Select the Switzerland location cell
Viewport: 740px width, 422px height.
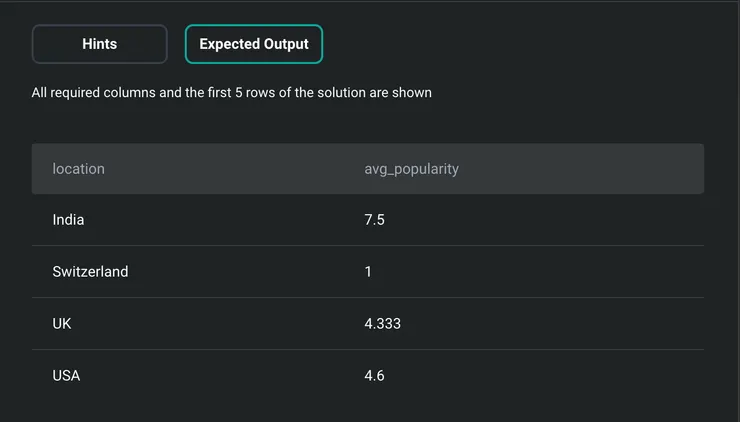click(90, 272)
